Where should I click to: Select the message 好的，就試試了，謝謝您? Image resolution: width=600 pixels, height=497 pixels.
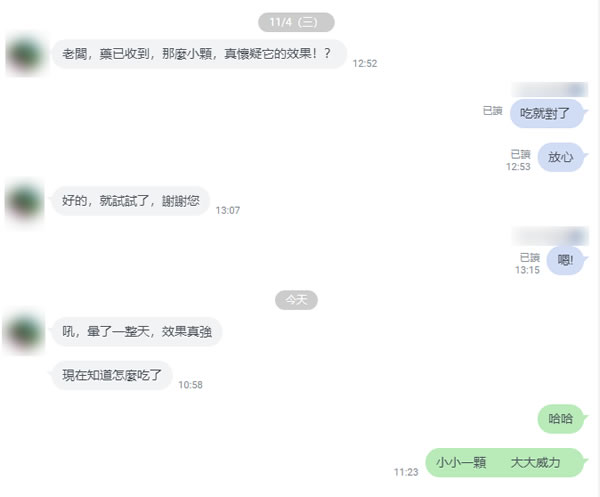130,201
